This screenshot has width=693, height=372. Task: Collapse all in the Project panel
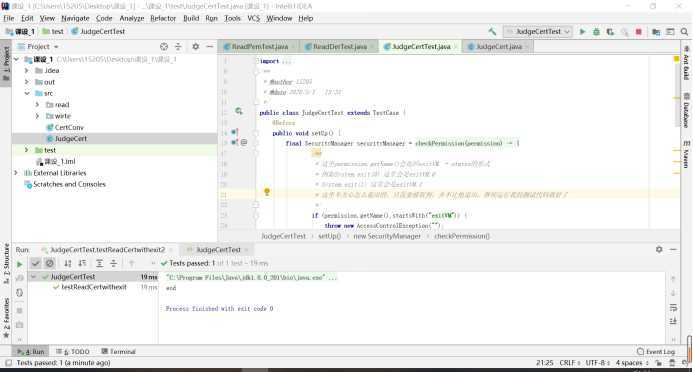click(178, 46)
